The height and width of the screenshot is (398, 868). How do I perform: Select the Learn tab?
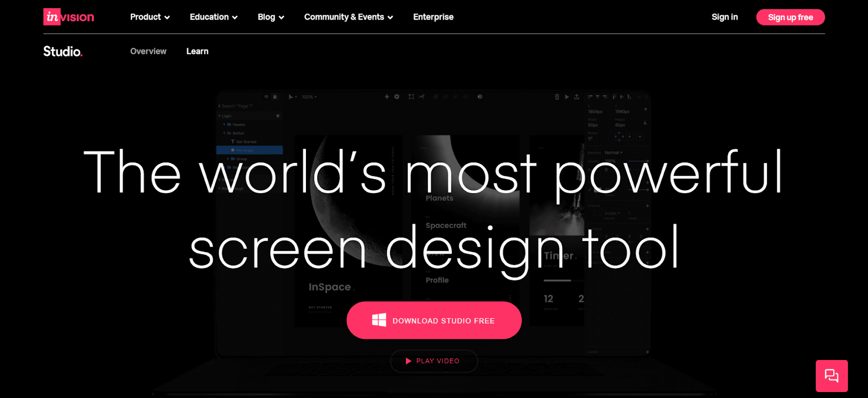[x=197, y=52]
